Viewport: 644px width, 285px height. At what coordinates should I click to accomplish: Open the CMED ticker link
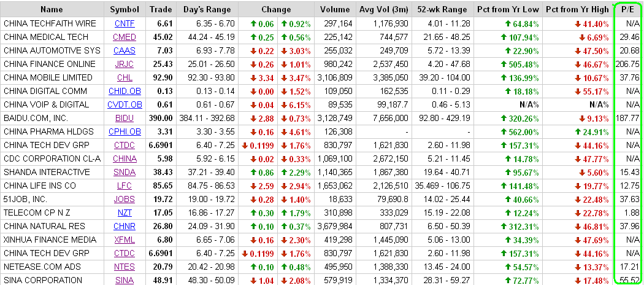(125, 37)
